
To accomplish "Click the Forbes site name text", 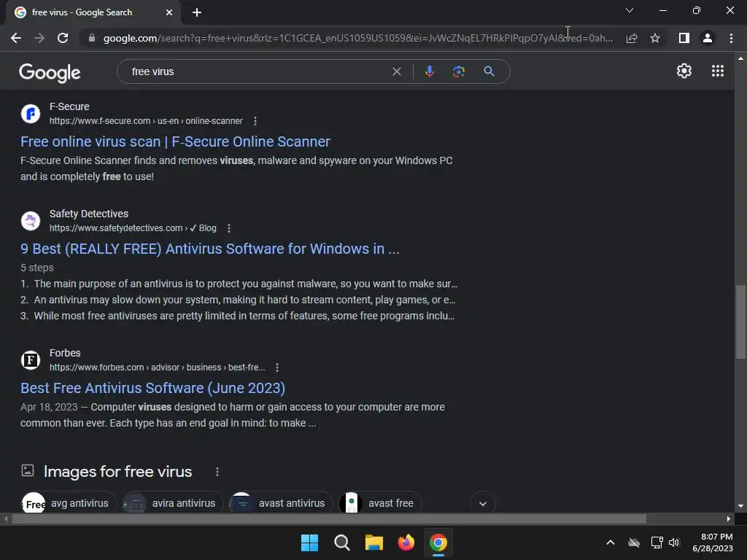I will tap(65, 353).
